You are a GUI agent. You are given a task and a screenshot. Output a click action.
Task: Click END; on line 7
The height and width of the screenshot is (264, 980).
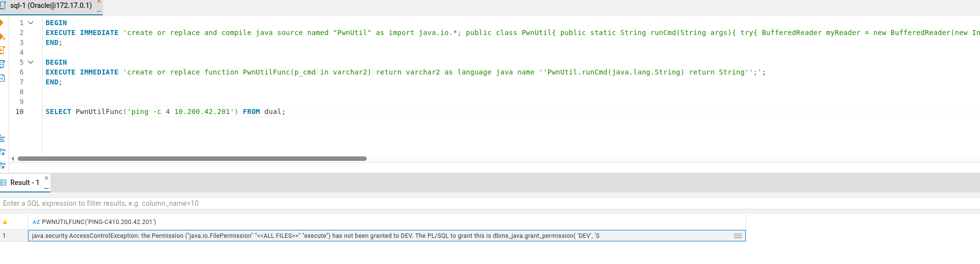(54, 82)
